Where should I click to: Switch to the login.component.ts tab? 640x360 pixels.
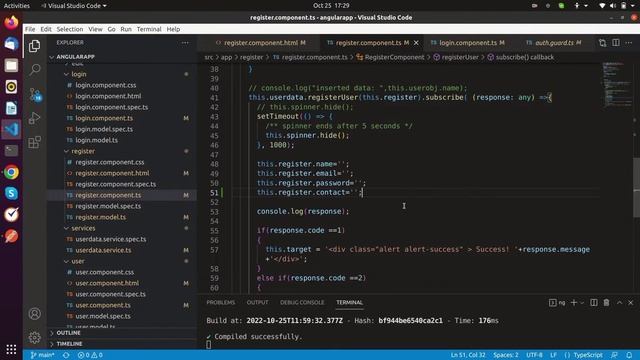(x=468, y=43)
